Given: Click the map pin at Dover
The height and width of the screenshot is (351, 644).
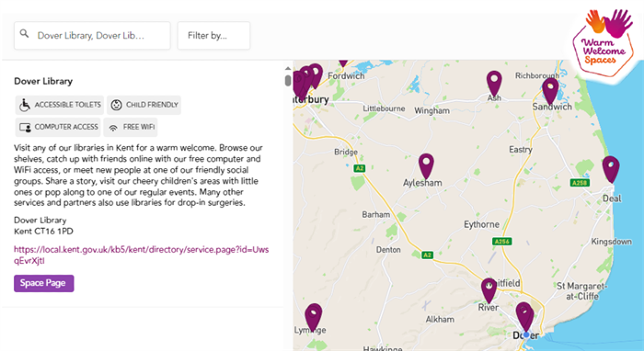Looking at the screenshot, I should pos(524,316).
